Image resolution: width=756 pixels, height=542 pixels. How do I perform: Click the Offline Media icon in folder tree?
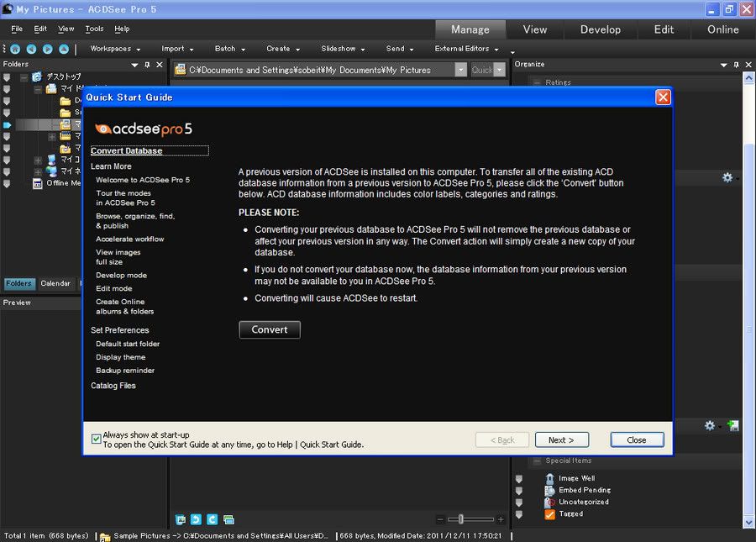(x=38, y=183)
